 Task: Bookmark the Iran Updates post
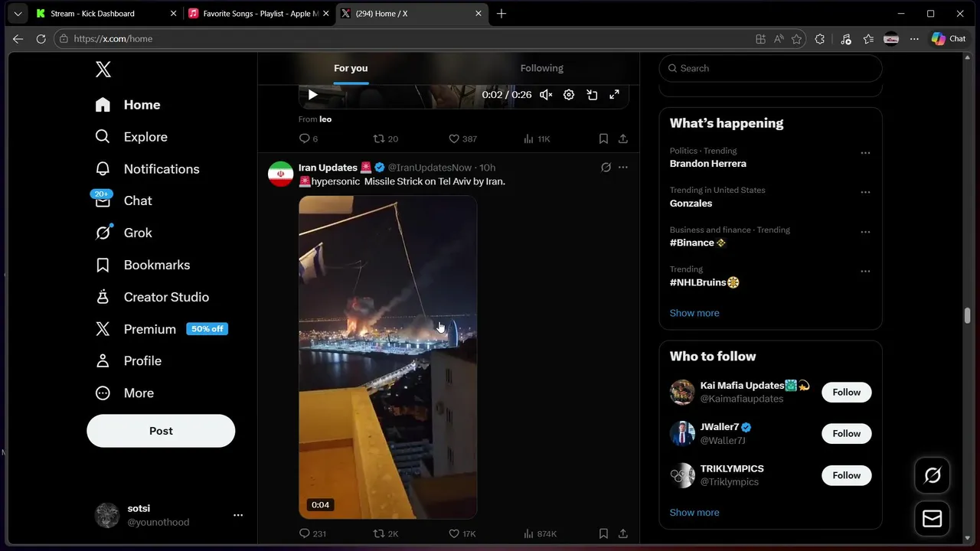point(603,533)
